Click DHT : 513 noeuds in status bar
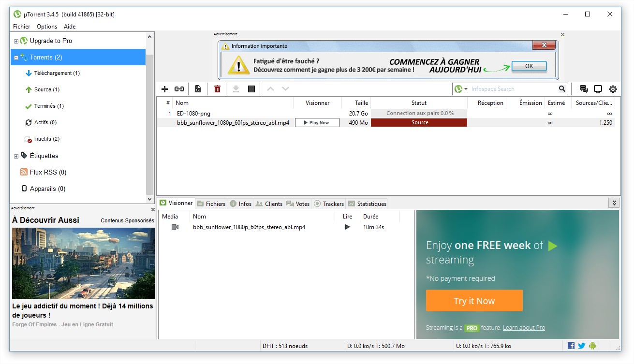The image size is (634, 364). pos(285,346)
